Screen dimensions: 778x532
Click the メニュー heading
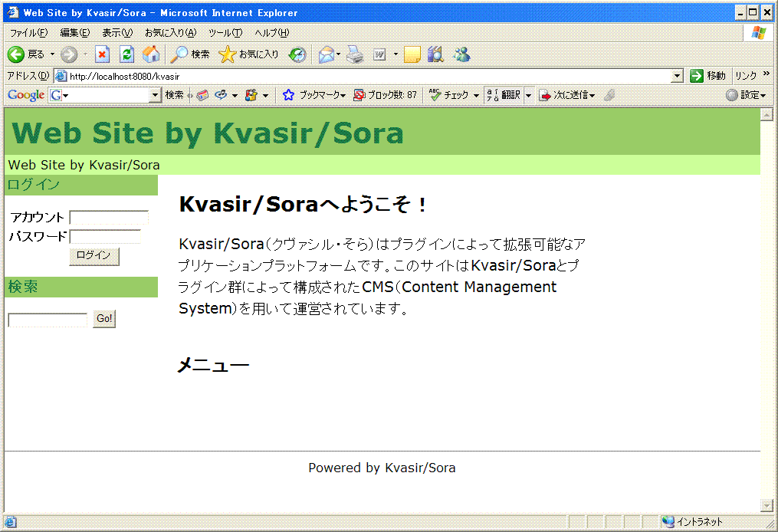(x=213, y=365)
